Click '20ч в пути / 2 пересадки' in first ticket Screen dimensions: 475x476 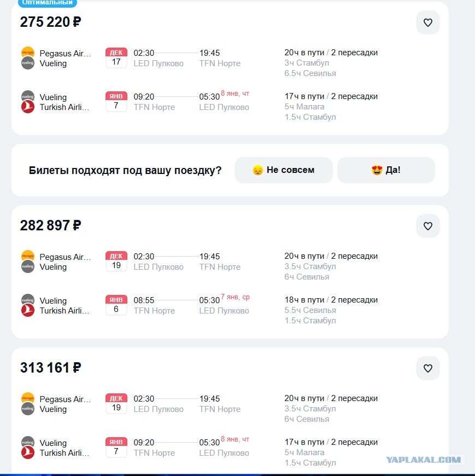click(x=331, y=53)
